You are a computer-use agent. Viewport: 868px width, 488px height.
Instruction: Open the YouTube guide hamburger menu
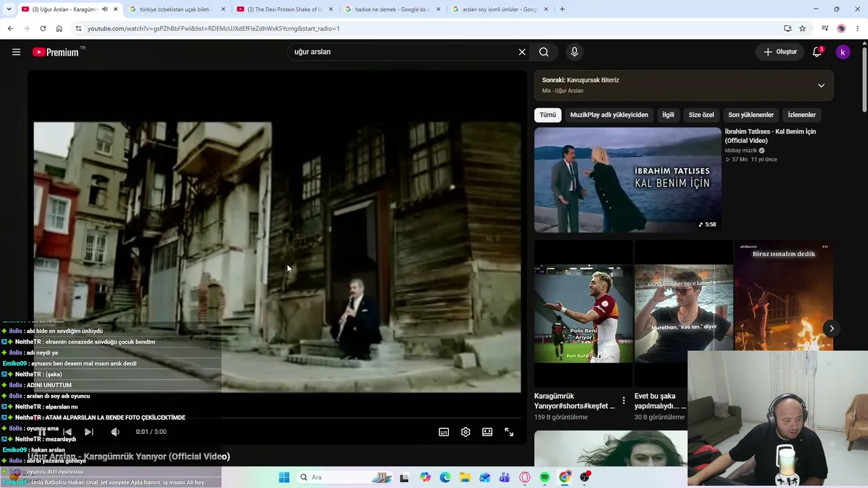[16, 52]
